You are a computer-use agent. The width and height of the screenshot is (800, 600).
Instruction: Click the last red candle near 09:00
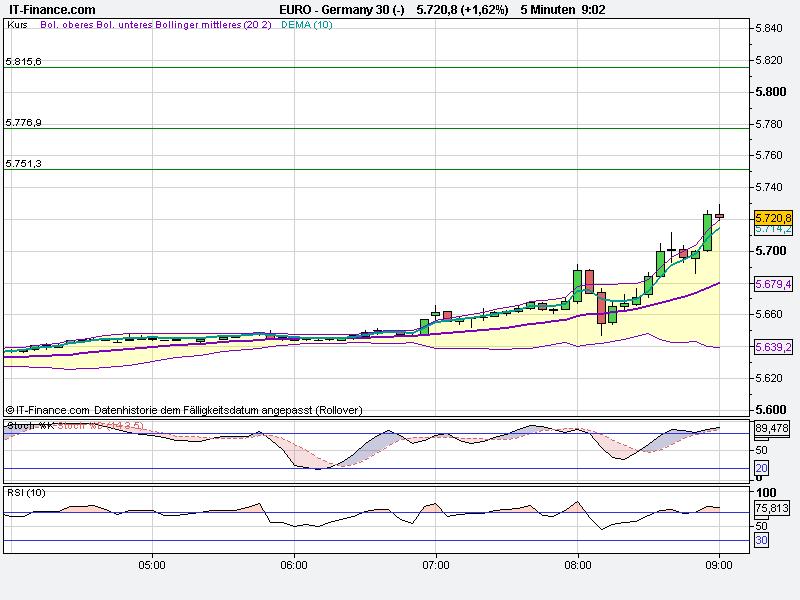click(719, 216)
